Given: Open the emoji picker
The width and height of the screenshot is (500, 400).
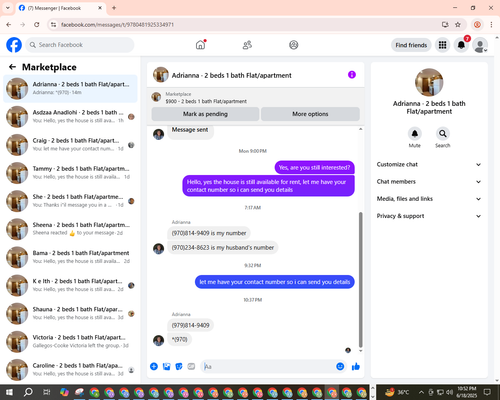Looking at the screenshot, I should click(340, 366).
